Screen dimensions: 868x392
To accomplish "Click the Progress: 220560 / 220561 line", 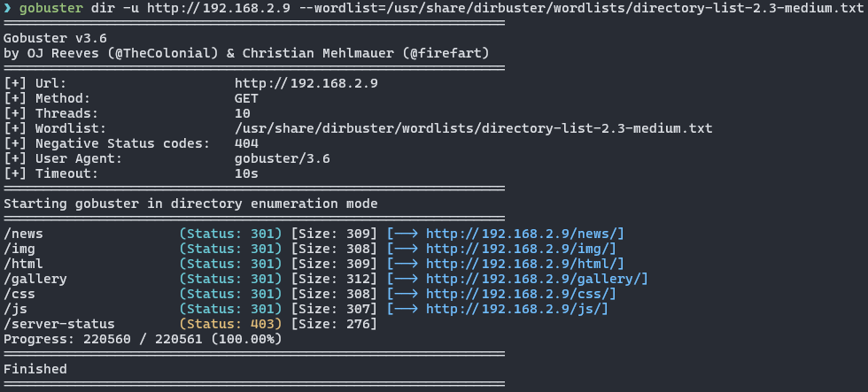I will point(143,339).
